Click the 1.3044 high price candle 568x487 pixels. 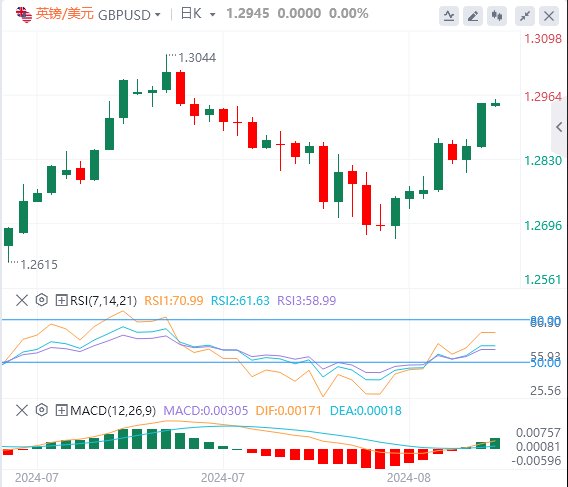(167, 74)
